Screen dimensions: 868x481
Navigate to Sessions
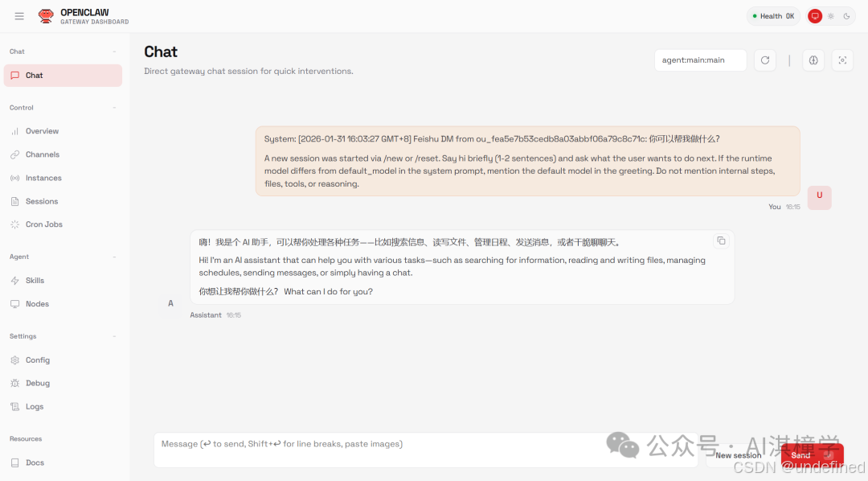pos(63,201)
